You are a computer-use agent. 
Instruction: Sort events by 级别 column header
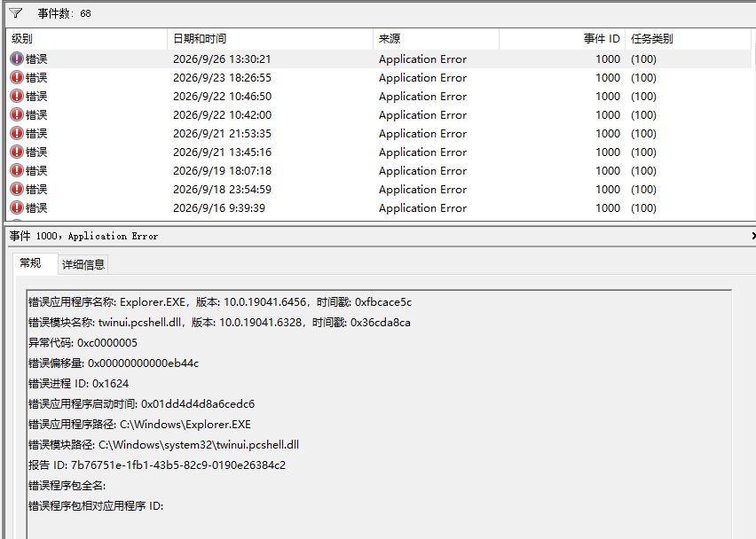[x=87, y=38]
